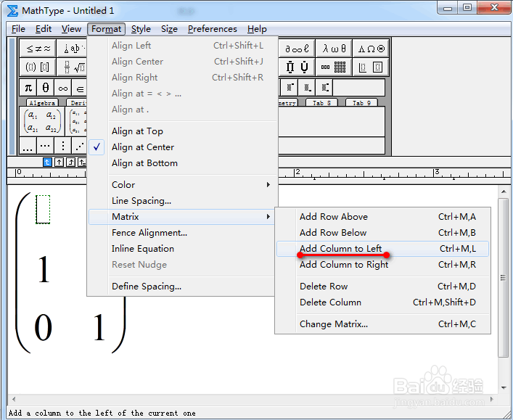Open the fence templates palette
The image size is (513, 420).
point(38,67)
